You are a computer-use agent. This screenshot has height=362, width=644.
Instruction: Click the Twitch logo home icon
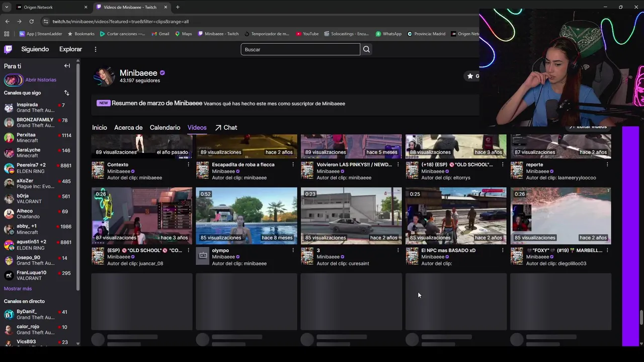point(8,49)
